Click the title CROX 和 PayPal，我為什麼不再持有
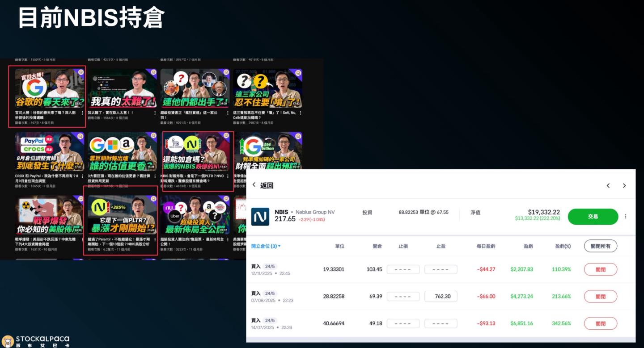 (47, 178)
